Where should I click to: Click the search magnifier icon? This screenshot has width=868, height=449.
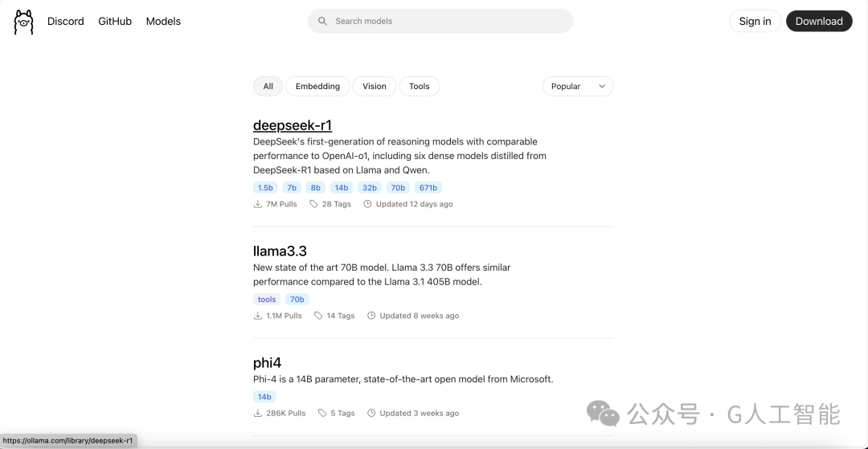pyautogui.click(x=322, y=21)
